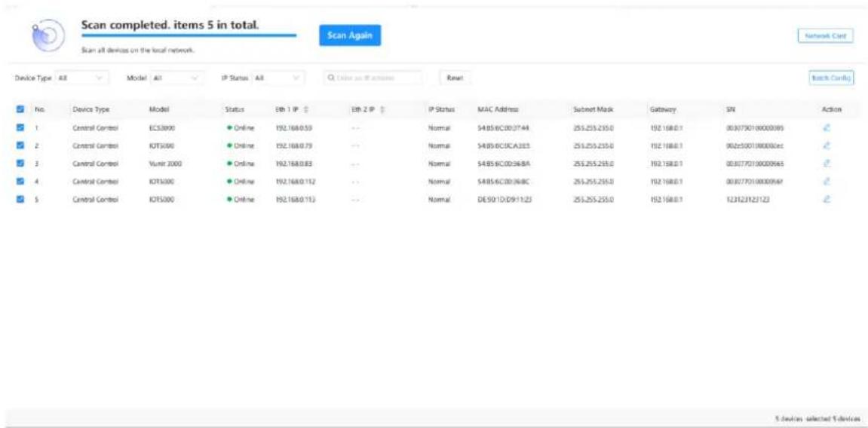Edit the device with SN 123123123123
This screenshot has height=428, width=868.
827,198
